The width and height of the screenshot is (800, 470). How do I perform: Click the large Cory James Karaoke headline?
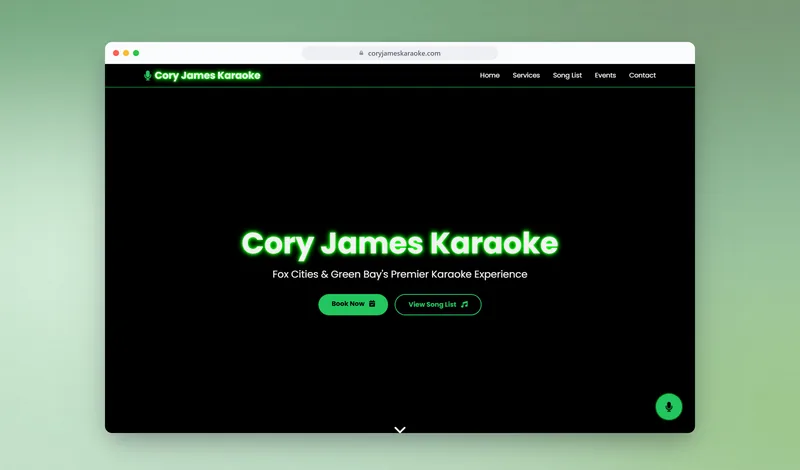coord(399,243)
